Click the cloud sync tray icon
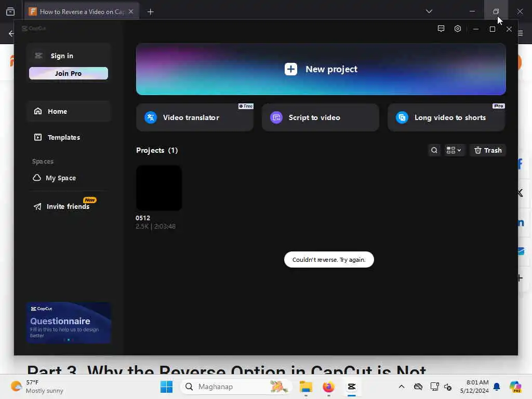The width and height of the screenshot is (532, 399). [x=418, y=387]
